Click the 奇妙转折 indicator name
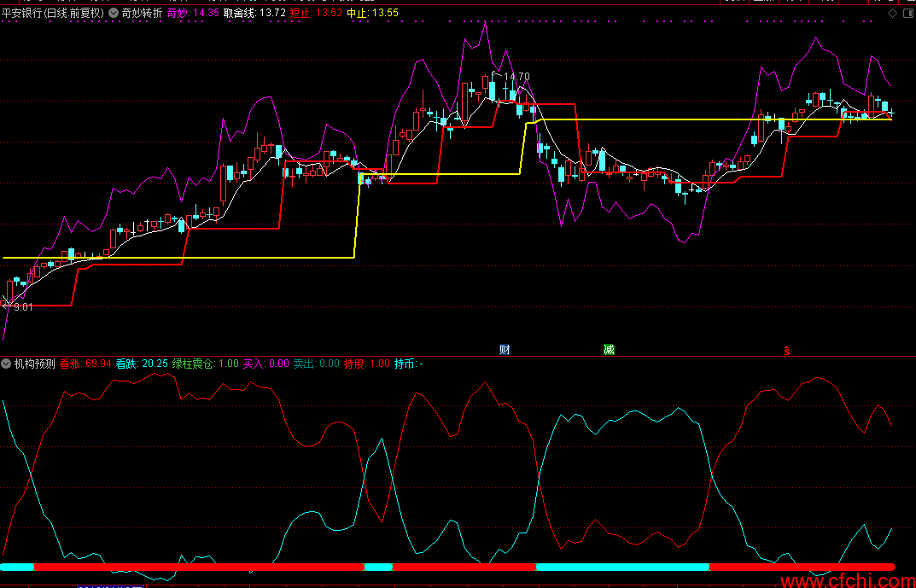The image size is (916, 588). point(142,13)
